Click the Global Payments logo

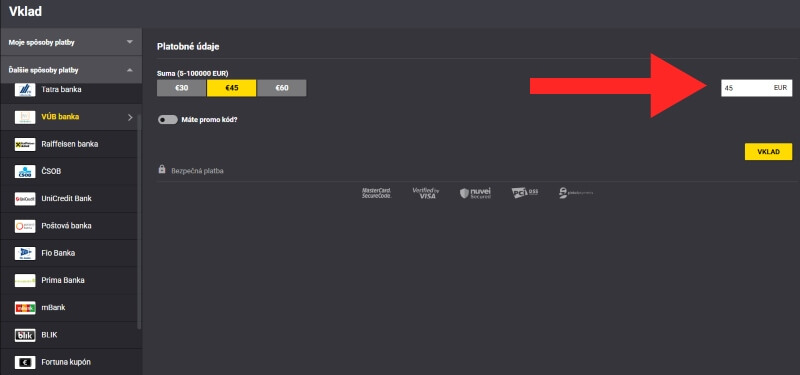tap(576, 193)
